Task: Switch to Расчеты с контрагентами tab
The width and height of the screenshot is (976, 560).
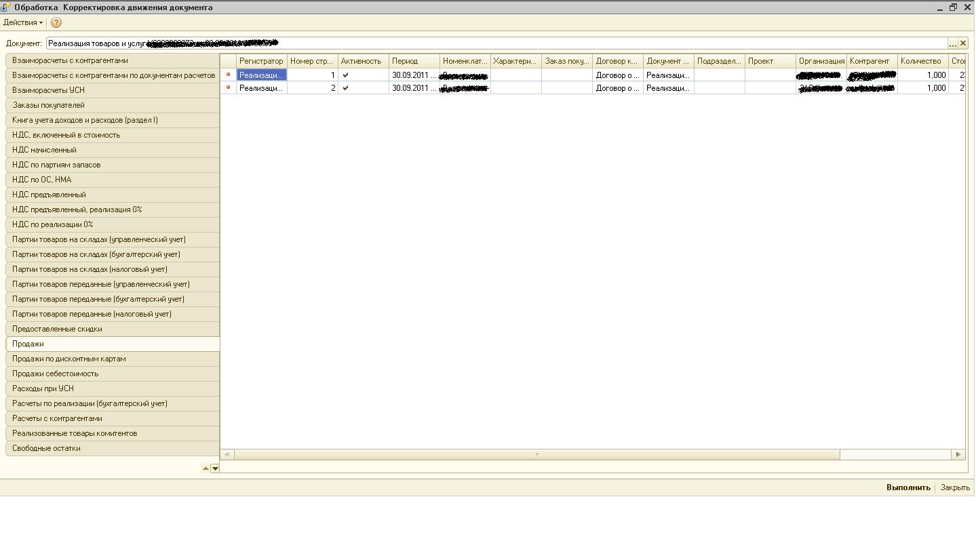Action: click(112, 418)
